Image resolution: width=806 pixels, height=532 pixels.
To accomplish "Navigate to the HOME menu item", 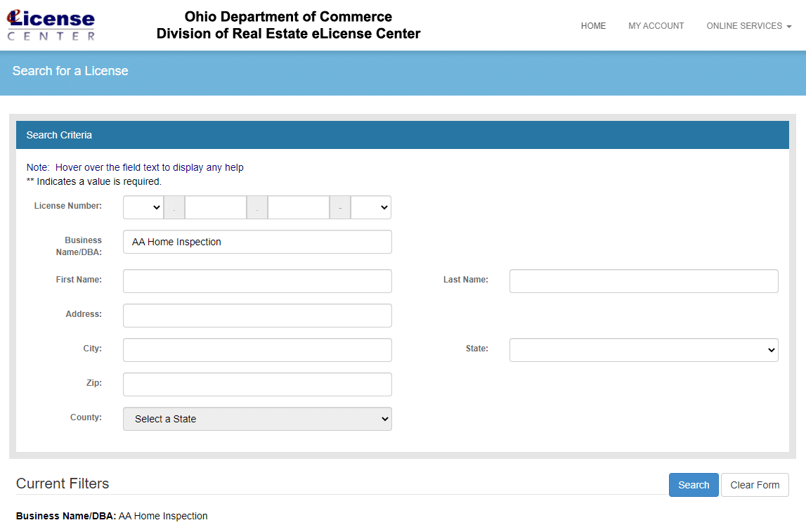I will [593, 25].
